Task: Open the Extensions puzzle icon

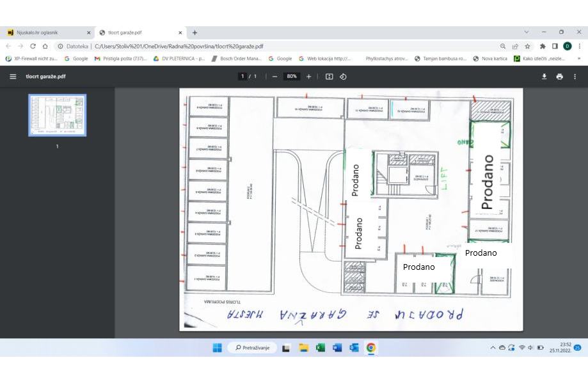Action: click(543, 46)
